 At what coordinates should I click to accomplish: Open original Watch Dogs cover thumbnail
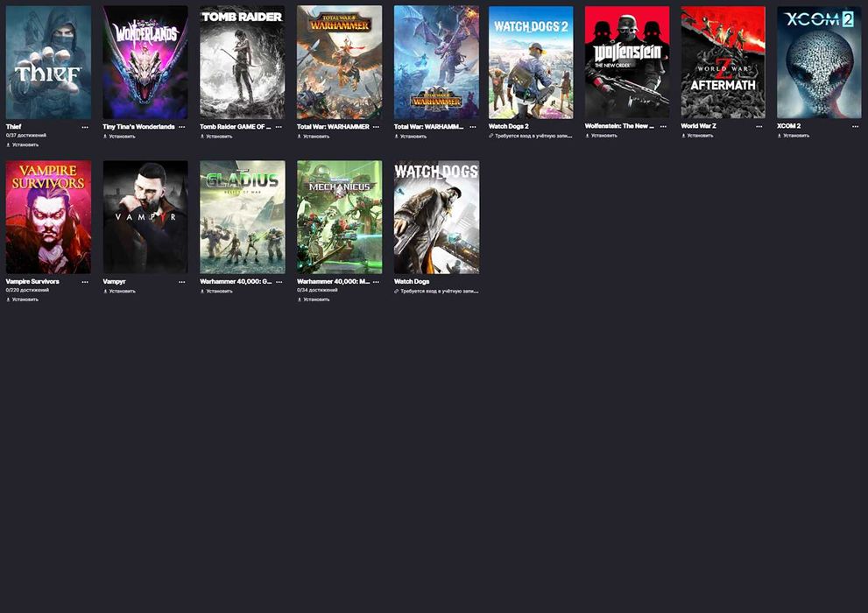pos(436,217)
